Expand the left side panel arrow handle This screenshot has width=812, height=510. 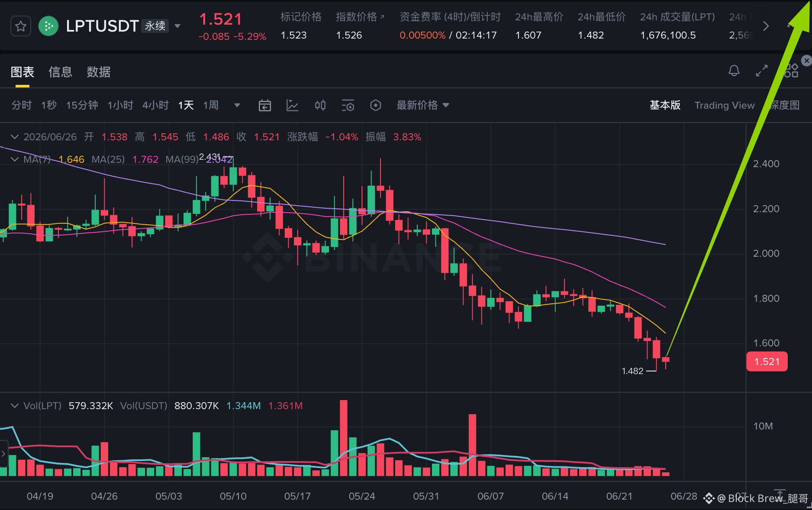[x=4, y=454]
